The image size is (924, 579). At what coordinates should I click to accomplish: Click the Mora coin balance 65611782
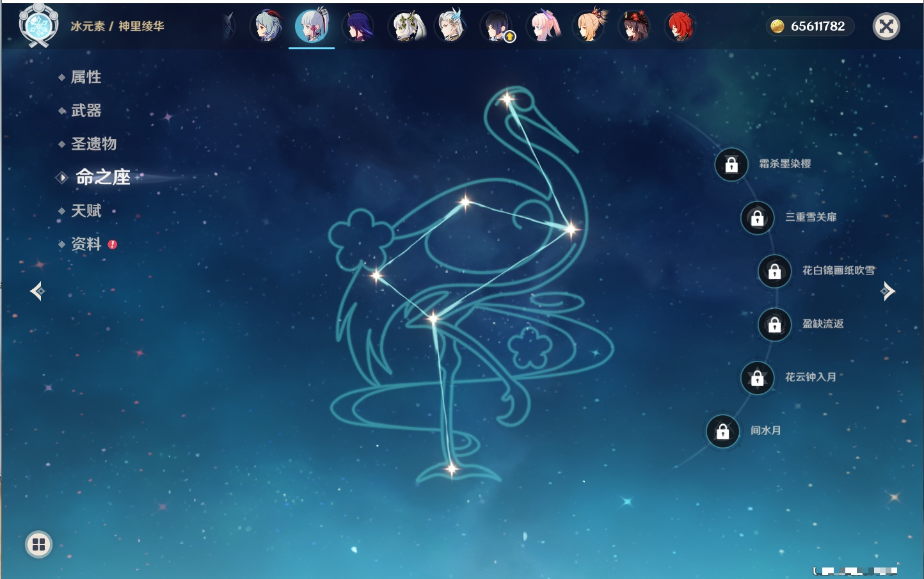pyautogui.click(x=810, y=26)
